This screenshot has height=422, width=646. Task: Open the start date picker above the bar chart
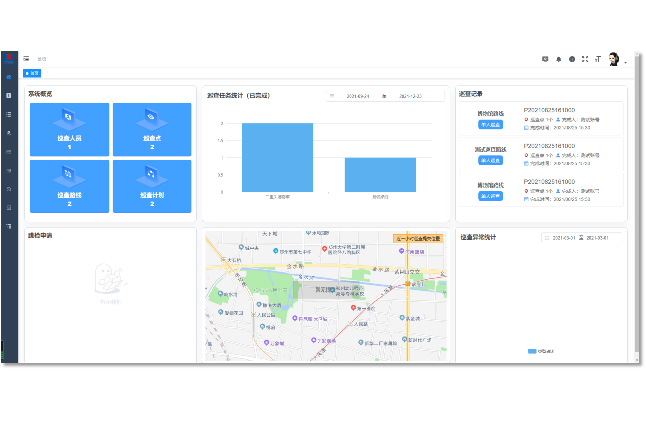tap(358, 96)
